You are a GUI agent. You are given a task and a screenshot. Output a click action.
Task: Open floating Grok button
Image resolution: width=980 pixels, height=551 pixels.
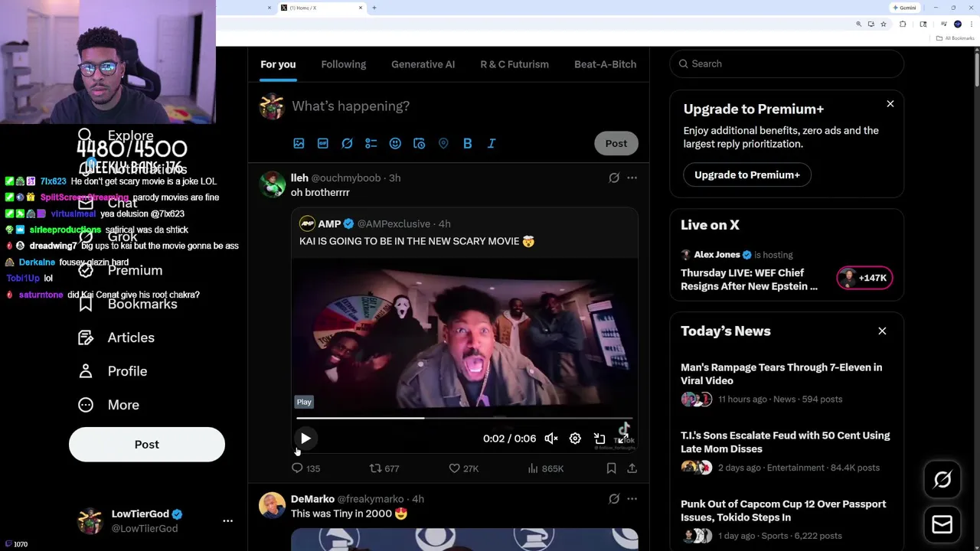[x=942, y=480]
